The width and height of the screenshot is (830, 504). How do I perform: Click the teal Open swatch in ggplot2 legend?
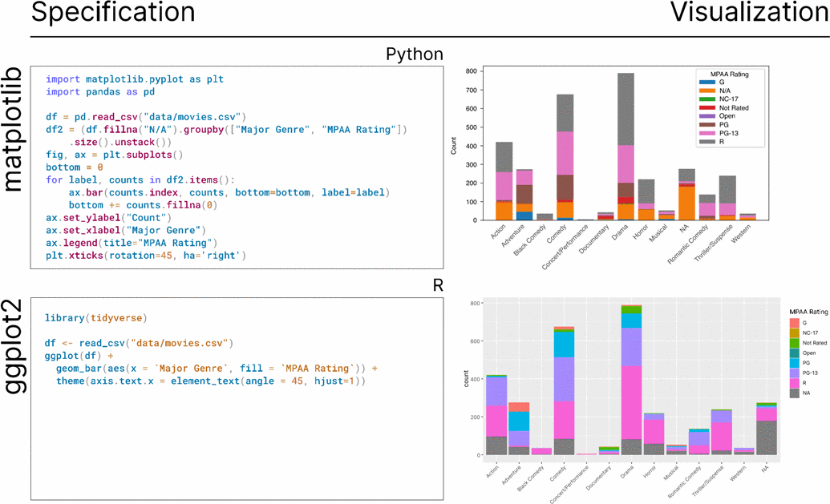coord(794,352)
